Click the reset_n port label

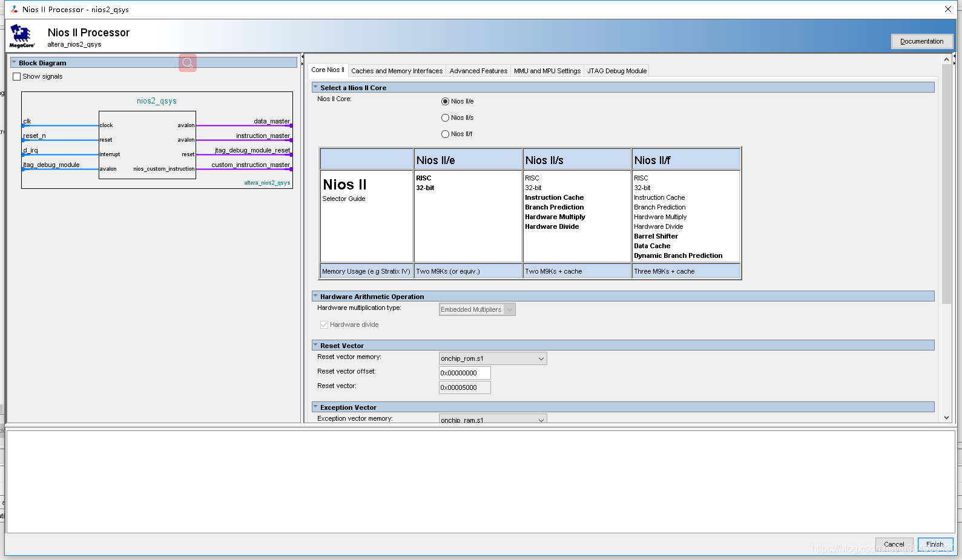35,136
